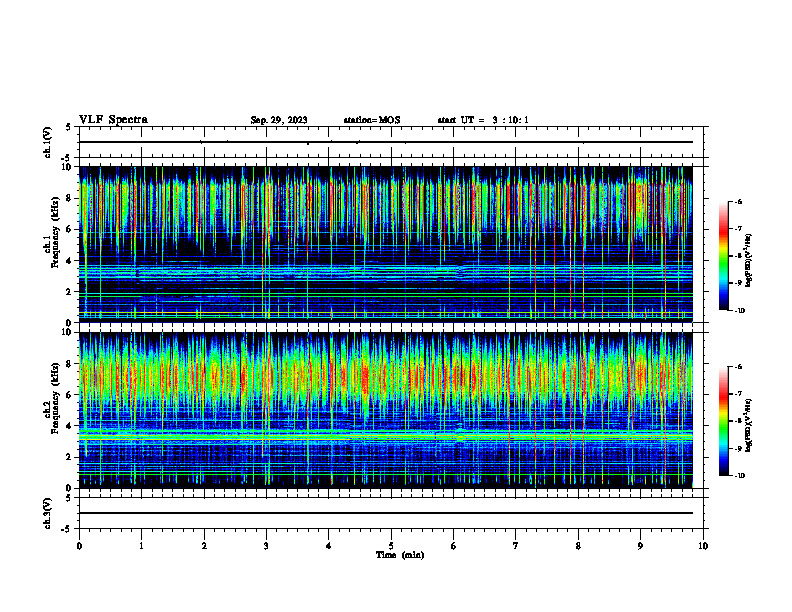Click inside the ch.1 spectrogram panel
Screen dimensions: 792x612
pyautogui.click(x=386, y=244)
